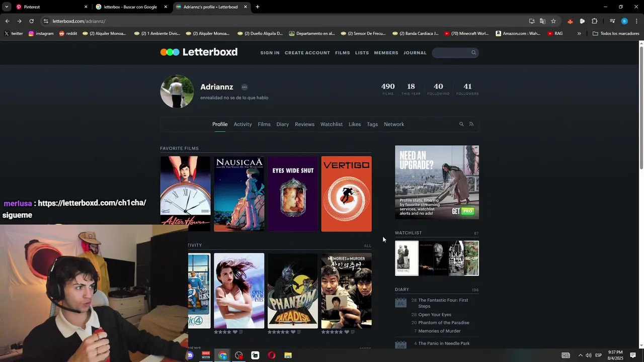
Task: Open Opera from the taskbar
Action: (x=272, y=355)
